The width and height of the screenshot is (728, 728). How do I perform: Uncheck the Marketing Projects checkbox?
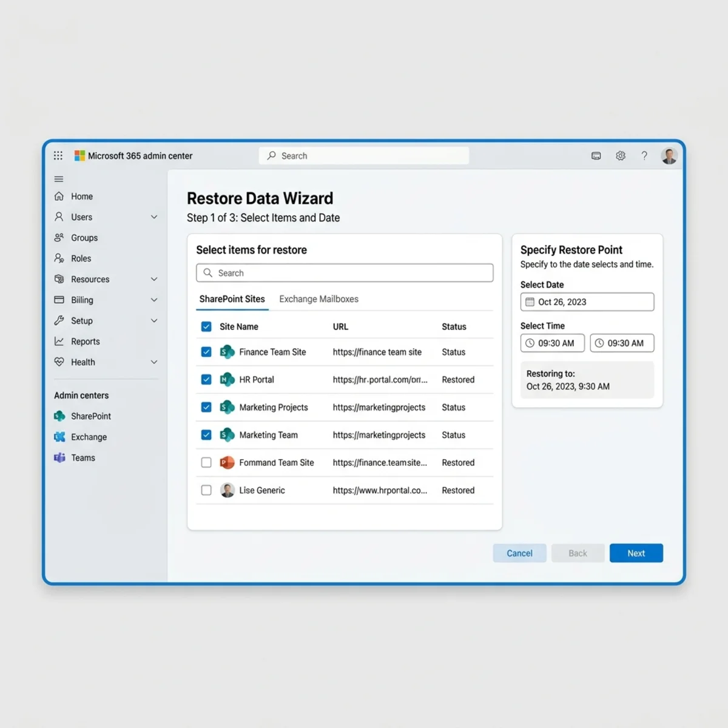point(206,407)
